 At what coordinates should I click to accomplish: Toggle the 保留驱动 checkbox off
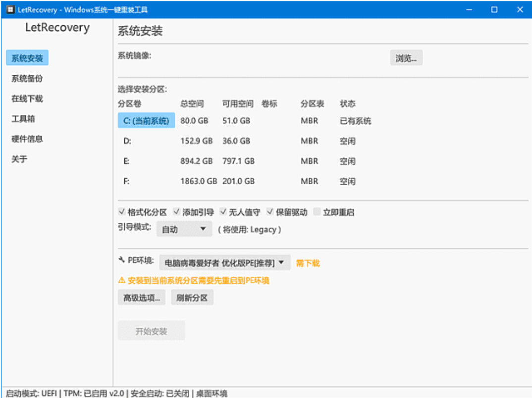(x=270, y=212)
